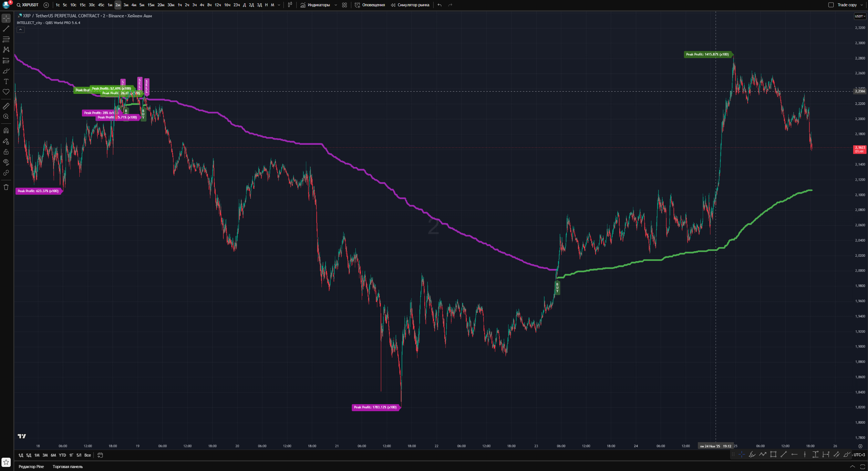
Task: Start the Симулятор рынка
Action: [410, 5]
